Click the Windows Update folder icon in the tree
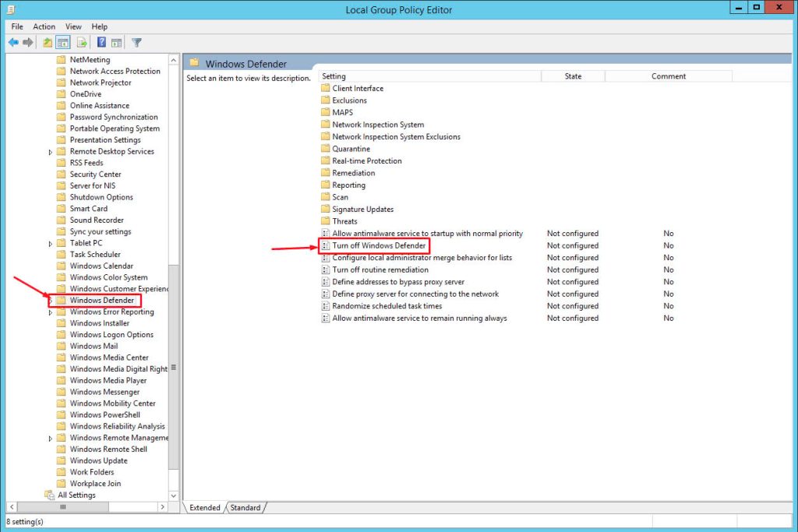The width and height of the screenshot is (798, 532). click(x=61, y=461)
